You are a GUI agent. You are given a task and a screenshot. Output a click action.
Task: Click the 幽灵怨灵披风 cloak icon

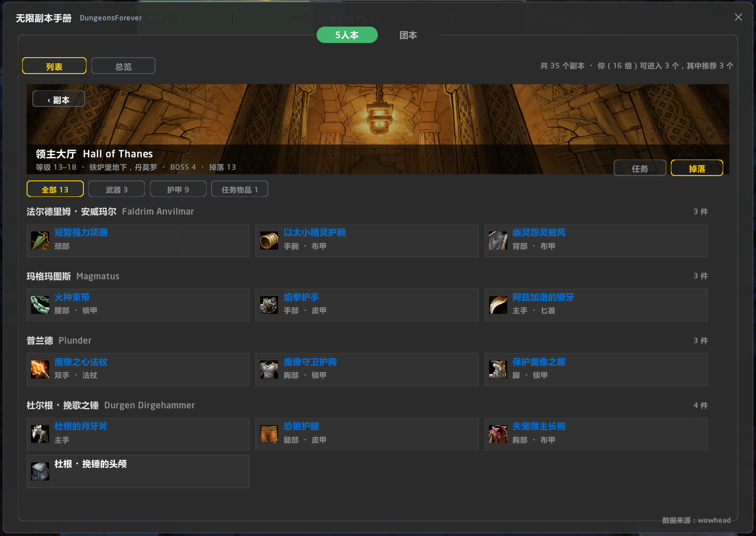tap(498, 241)
